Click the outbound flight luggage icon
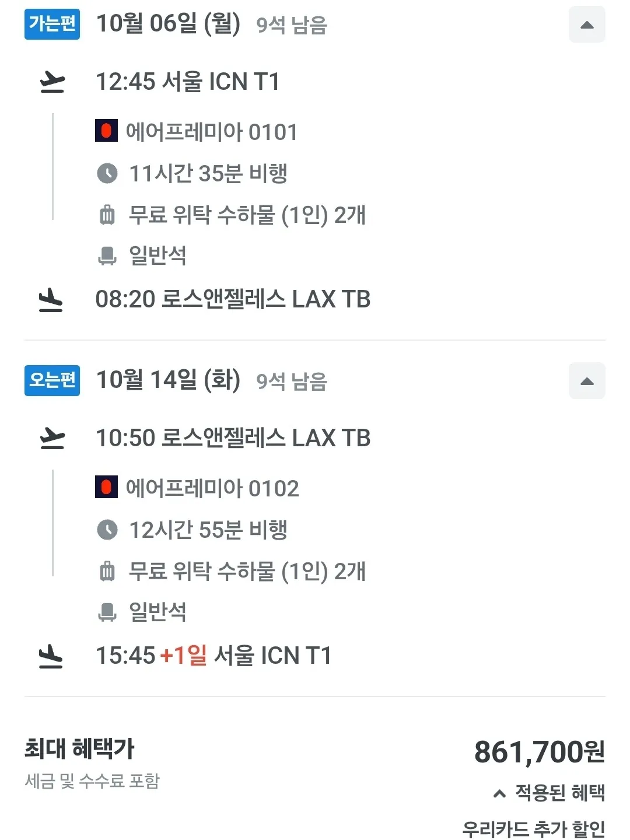This screenshot has height=840, width=630. (107, 215)
